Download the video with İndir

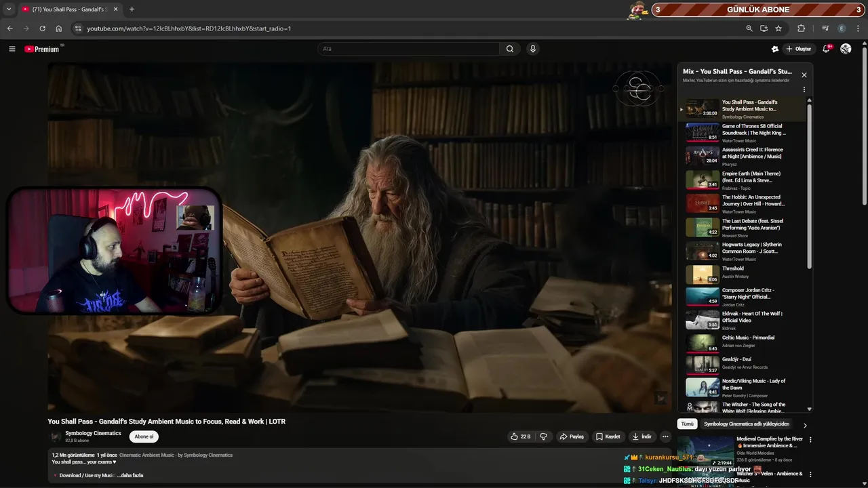[642, 436]
